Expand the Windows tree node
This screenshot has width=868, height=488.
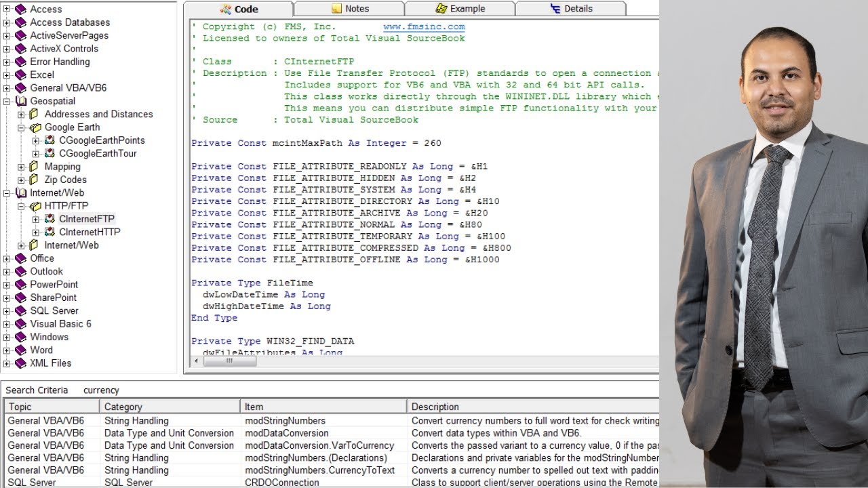(x=7, y=337)
